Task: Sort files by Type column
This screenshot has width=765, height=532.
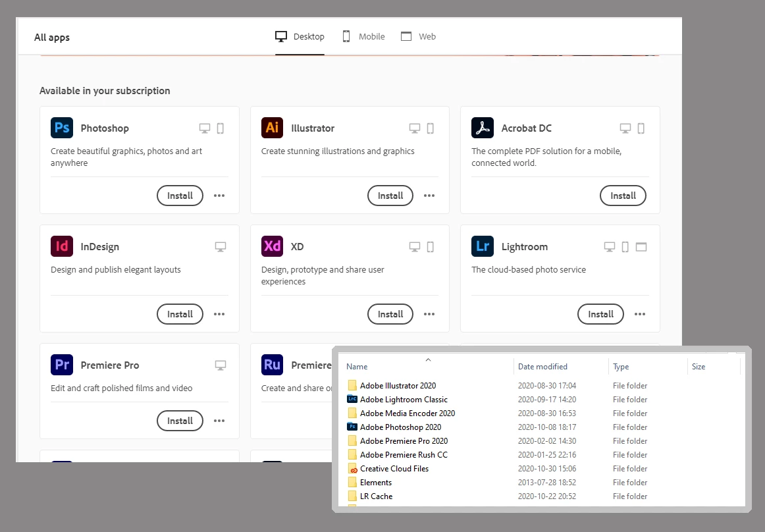Action: pos(621,367)
